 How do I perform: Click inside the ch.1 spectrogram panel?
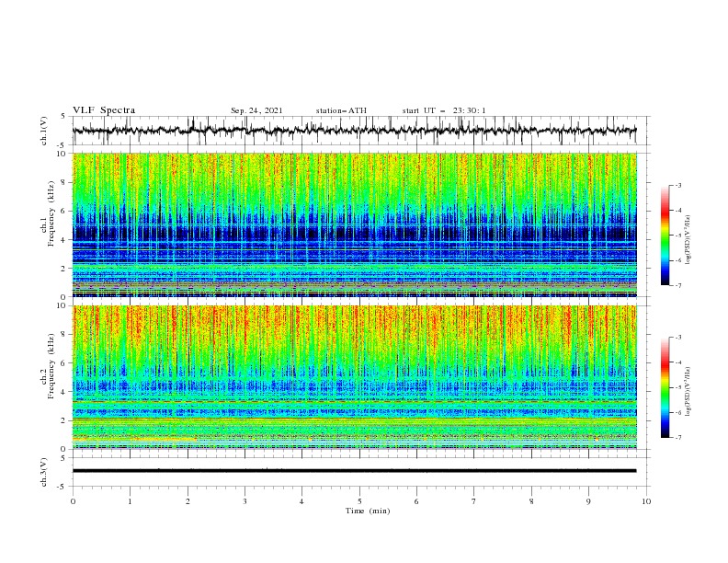(x=354, y=224)
